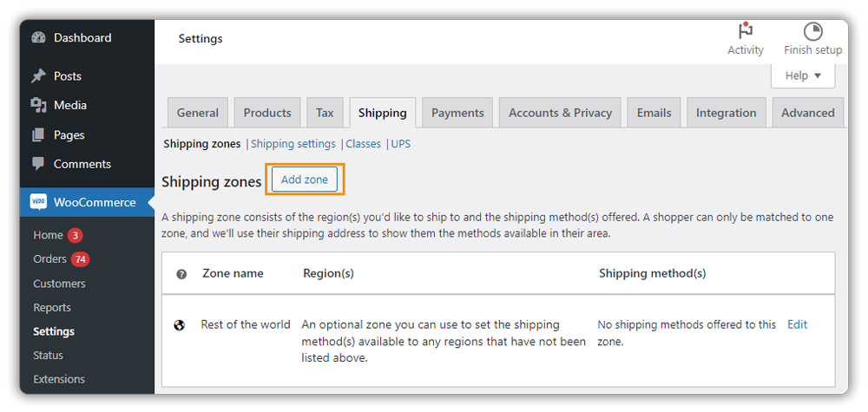Viewport: 868px width, 412px height.
Task: Click the Pages stacked-sheets icon
Action: point(38,134)
